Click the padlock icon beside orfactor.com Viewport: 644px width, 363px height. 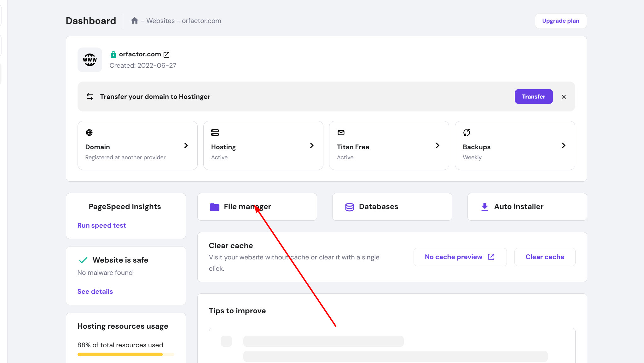point(113,54)
